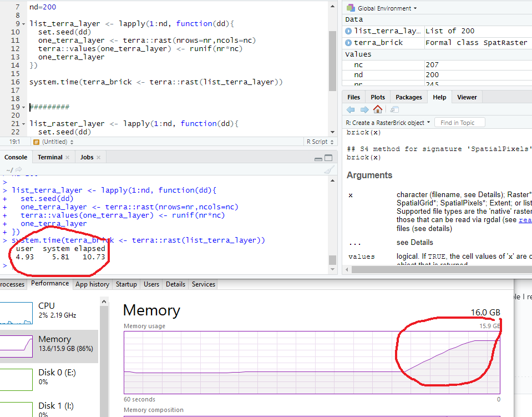Switch to the Plots tab
532x417 pixels.
coord(377,97)
